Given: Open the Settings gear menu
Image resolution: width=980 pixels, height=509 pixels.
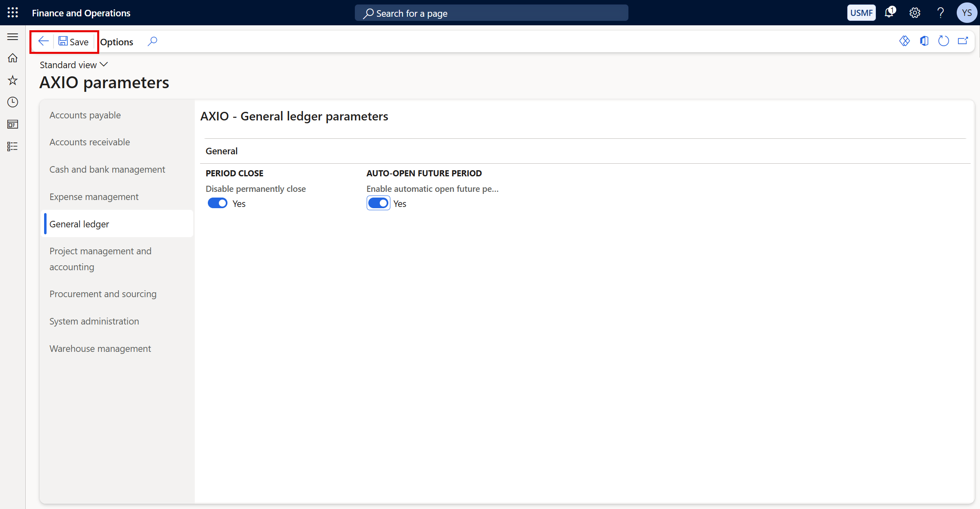Looking at the screenshot, I should tap(915, 13).
